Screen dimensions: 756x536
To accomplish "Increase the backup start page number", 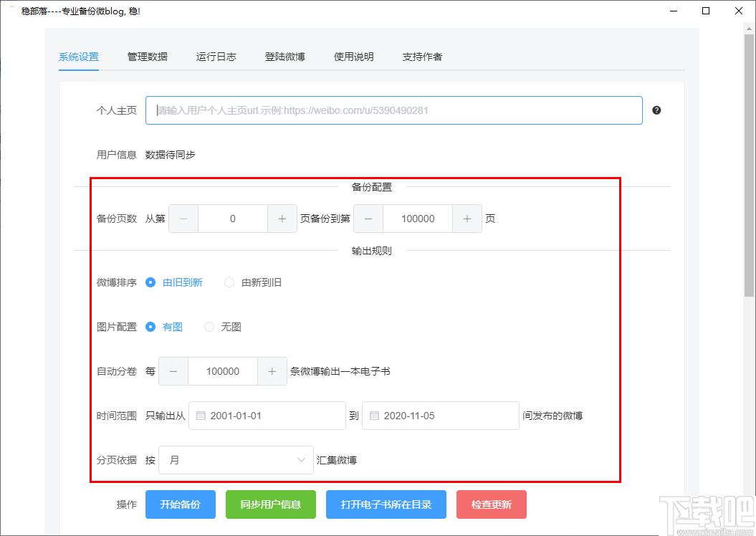I will (282, 219).
